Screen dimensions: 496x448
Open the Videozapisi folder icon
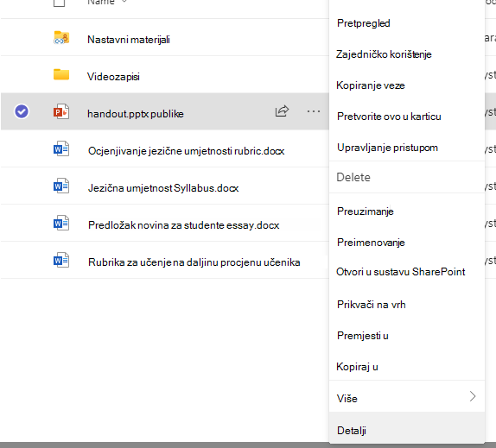click(x=61, y=74)
